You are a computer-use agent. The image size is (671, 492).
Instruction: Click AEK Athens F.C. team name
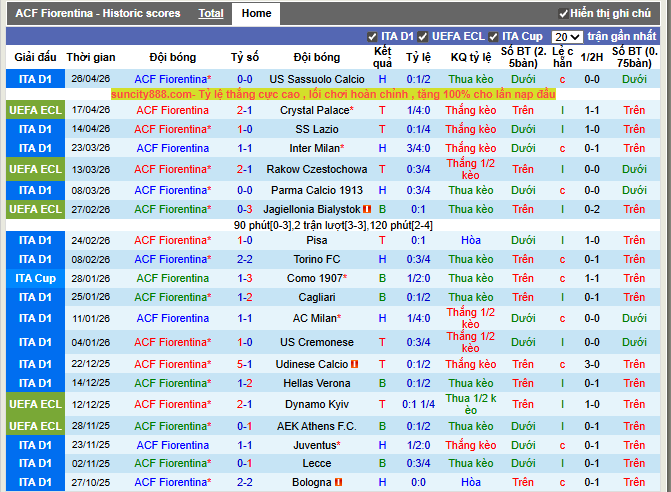point(317,426)
